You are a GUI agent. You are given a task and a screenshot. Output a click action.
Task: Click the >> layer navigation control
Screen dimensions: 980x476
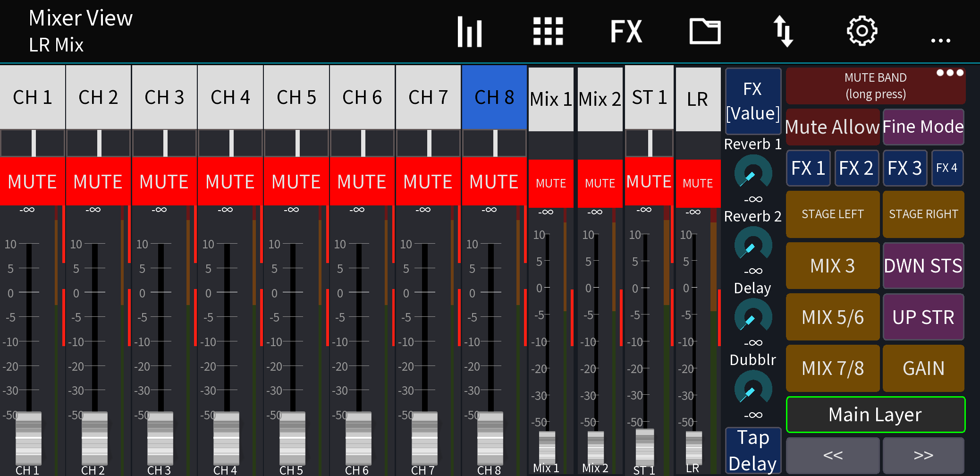[923, 455]
